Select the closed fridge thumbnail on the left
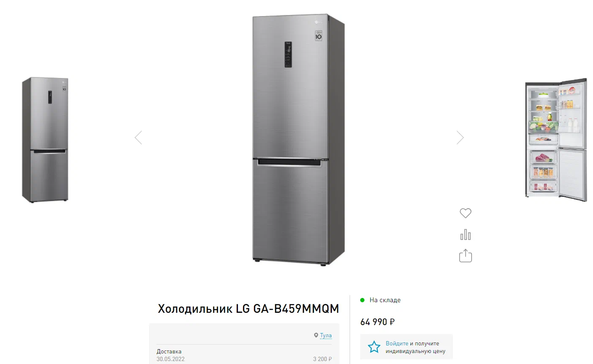 click(45, 140)
